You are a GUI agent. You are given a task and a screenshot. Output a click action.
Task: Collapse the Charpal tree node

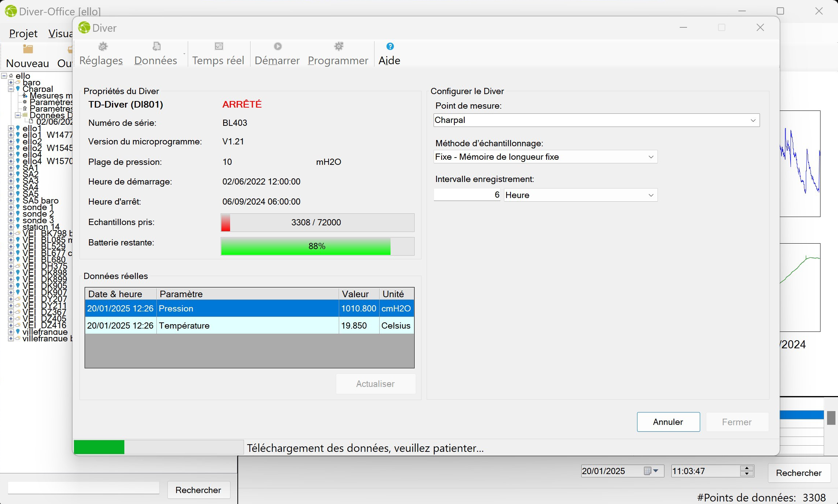tap(11, 89)
